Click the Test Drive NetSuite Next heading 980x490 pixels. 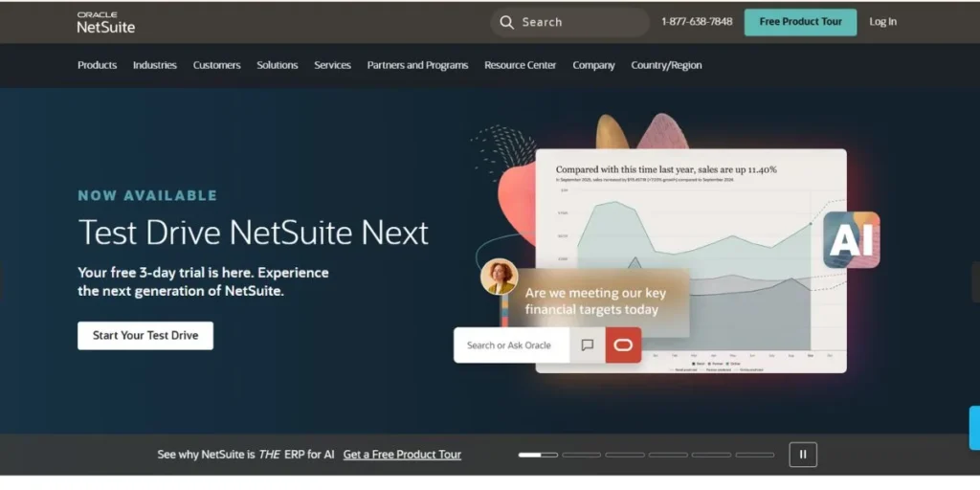click(253, 234)
